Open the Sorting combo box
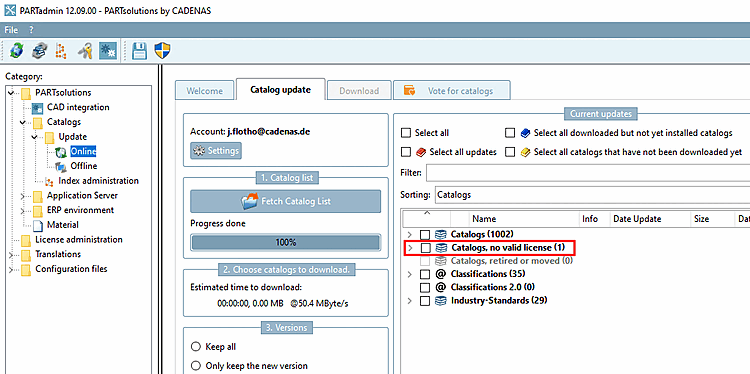 (x=592, y=195)
